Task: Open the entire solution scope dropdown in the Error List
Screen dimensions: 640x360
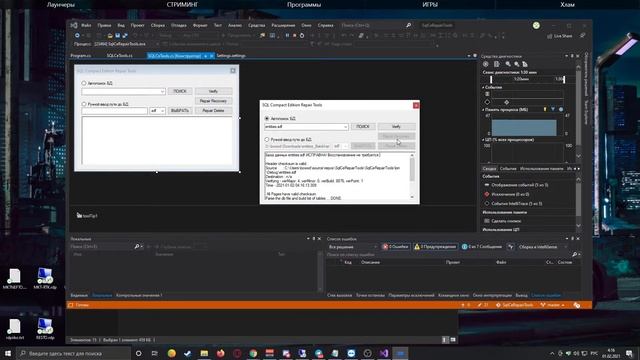Action: click(352, 247)
